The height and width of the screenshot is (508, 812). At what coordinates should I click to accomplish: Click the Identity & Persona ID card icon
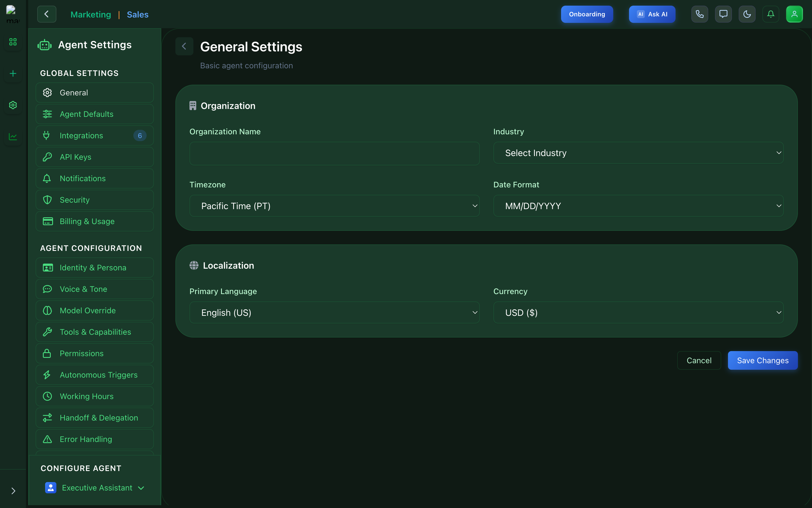coord(48,268)
